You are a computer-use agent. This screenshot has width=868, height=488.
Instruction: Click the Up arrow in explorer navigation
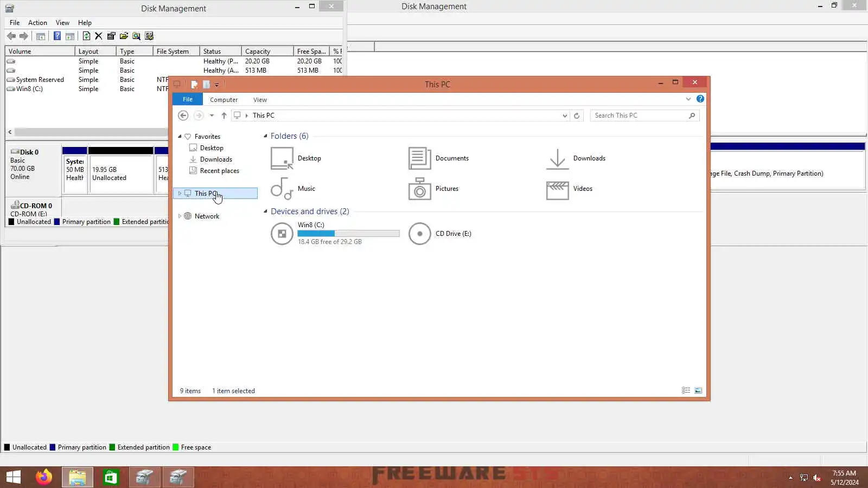coord(224,115)
